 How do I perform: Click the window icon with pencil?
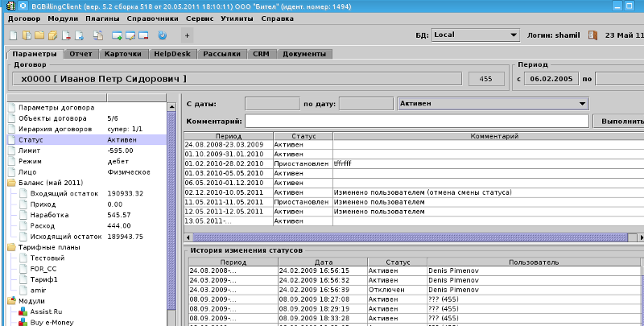pos(130,35)
